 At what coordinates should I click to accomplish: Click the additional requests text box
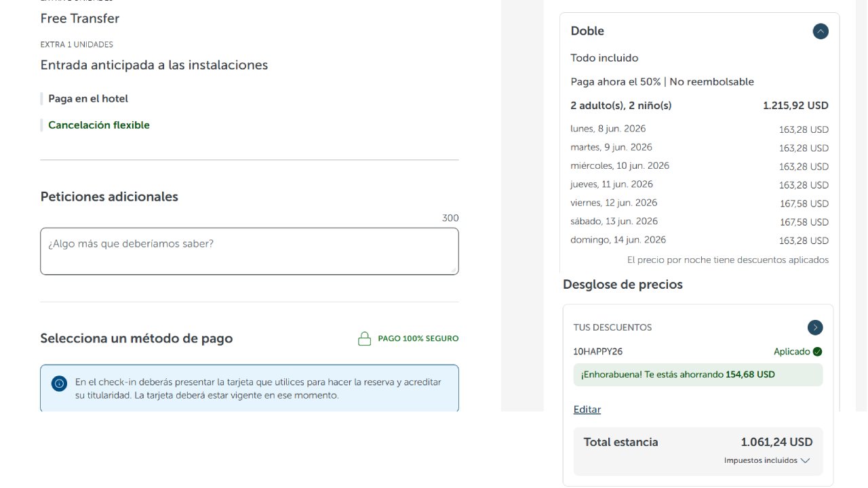pyautogui.click(x=249, y=251)
